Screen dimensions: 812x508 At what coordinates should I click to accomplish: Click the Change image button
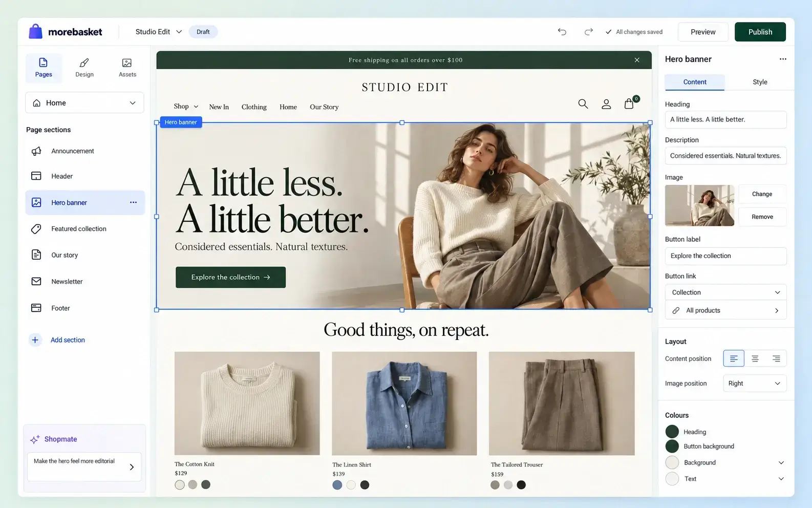click(x=762, y=194)
